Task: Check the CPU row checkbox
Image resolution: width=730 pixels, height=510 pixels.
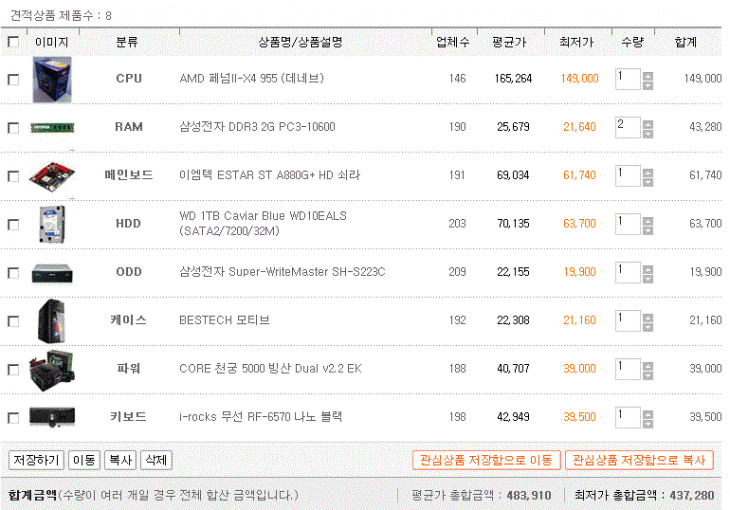Action: (13, 80)
